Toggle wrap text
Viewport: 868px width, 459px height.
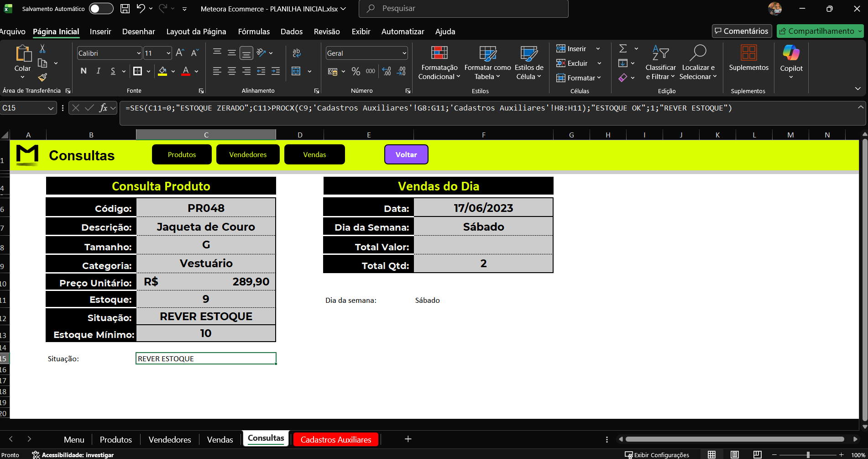pos(297,53)
